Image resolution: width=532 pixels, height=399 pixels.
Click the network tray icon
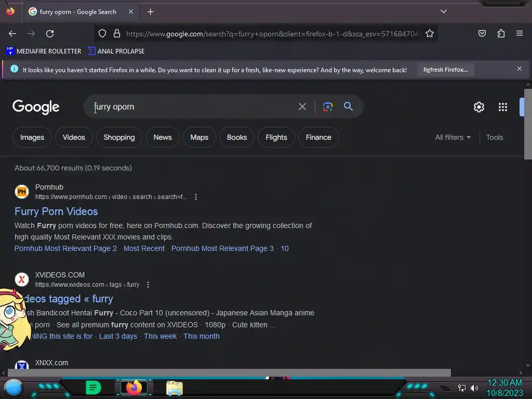coord(461,388)
